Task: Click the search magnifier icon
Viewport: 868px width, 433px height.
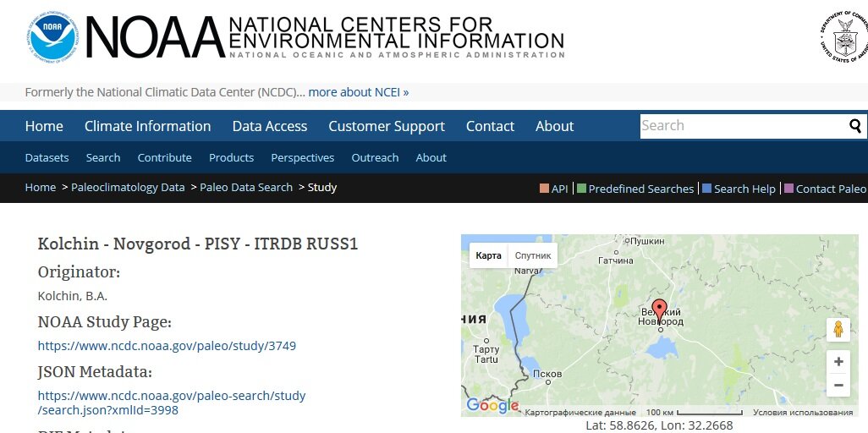Action: [x=855, y=126]
